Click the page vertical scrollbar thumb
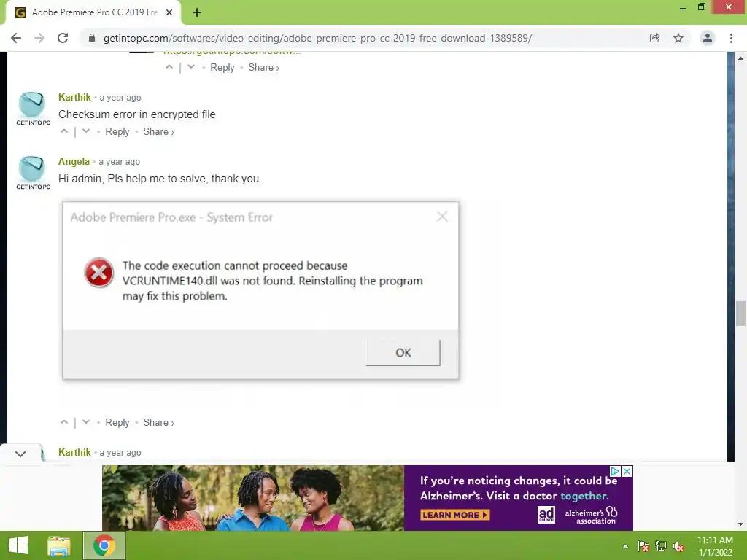This screenshot has height=560, width=747. (740, 314)
